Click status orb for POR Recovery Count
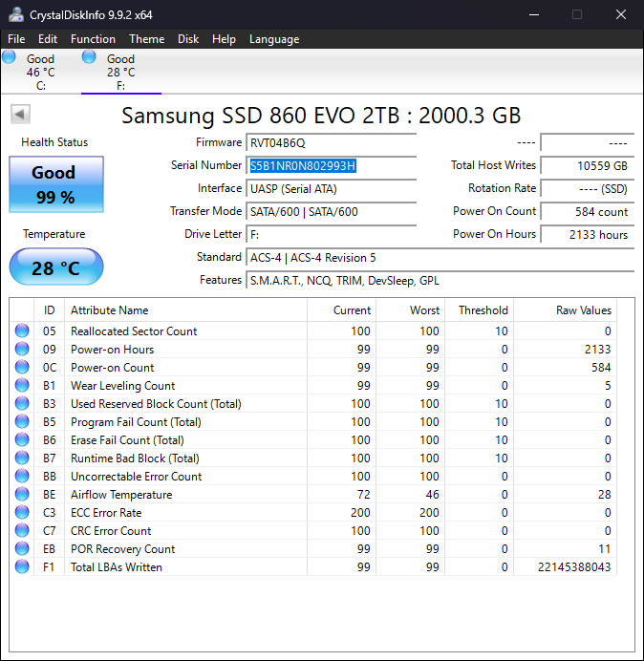The width and height of the screenshot is (644, 661). point(22,548)
